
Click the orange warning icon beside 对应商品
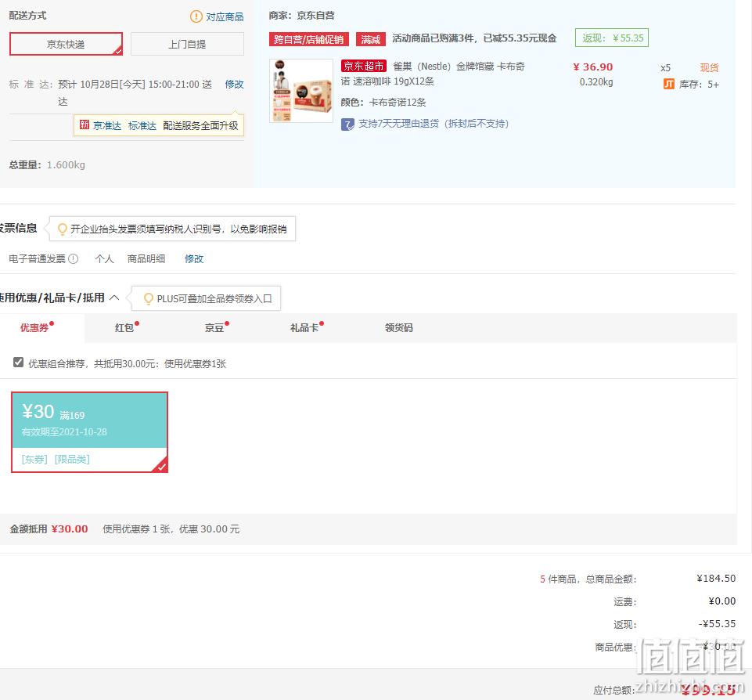(196, 16)
